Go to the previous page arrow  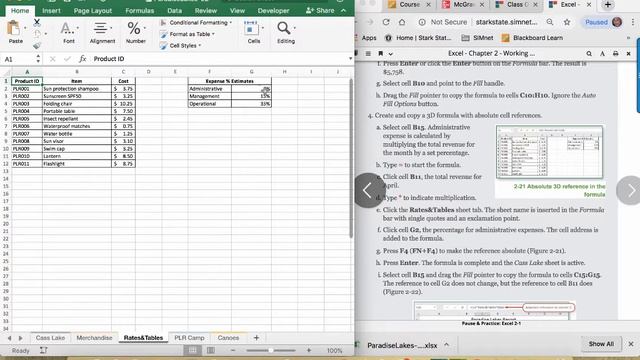(368, 190)
